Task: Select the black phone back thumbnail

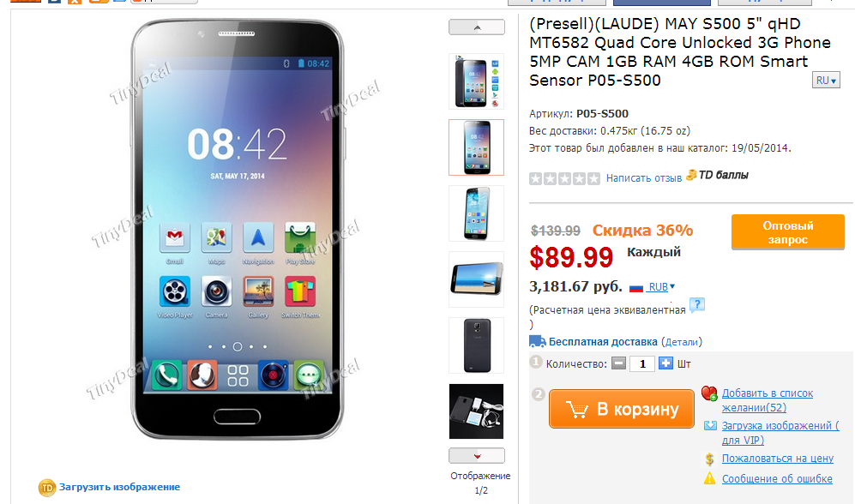Action: tap(477, 345)
